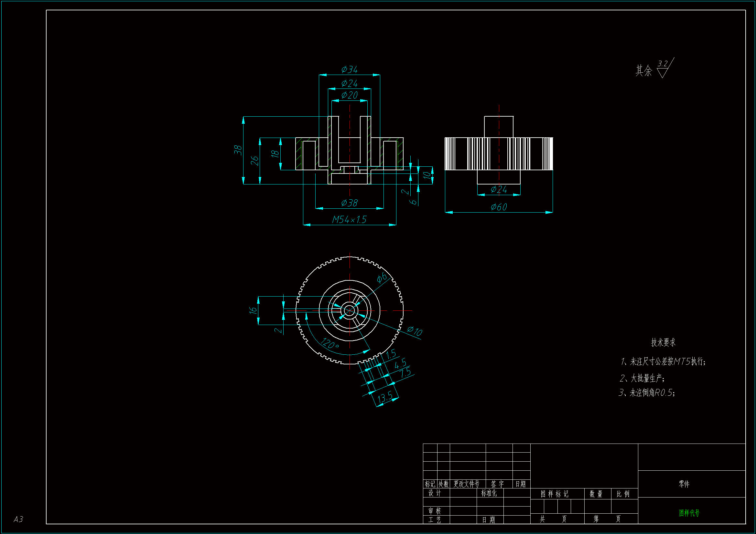Click the 13.5 dimension near gear teeth
756x534 pixels.
[384, 397]
